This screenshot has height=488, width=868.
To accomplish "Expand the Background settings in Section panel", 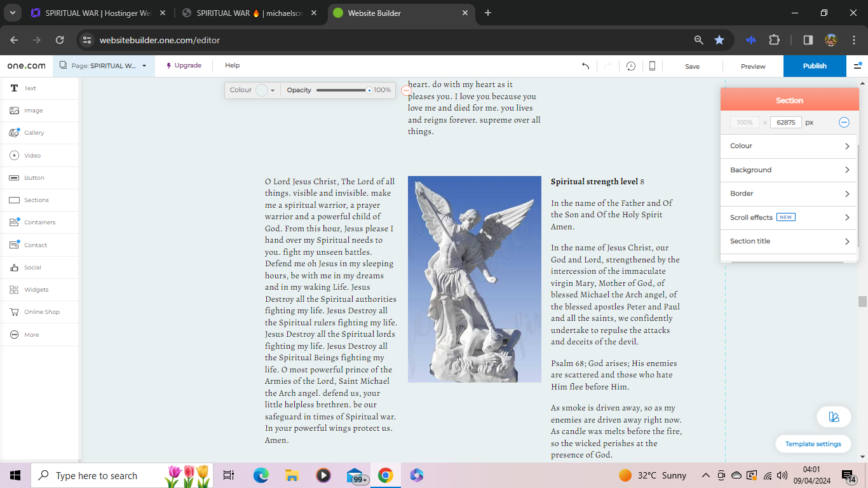I will point(789,170).
